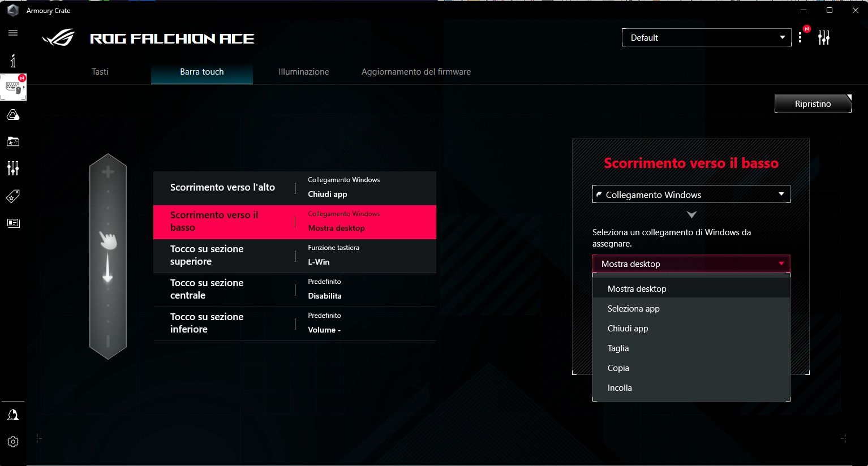Open the Illuminazione tab
Image resolution: width=868 pixels, height=466 pixels.
pyautogui.click(x=304, y=72)
